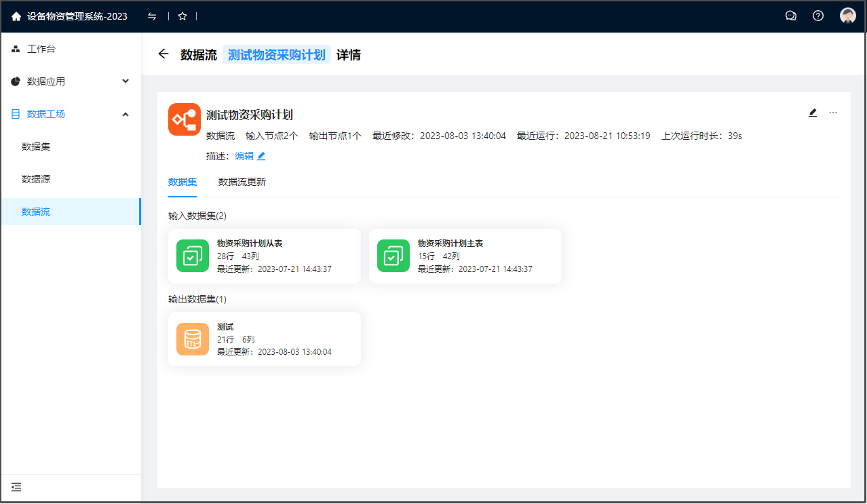Click the switch arrows icon in header
This screenshot has height=504, width=867.
pyautogui.click(x=152, y=16)
